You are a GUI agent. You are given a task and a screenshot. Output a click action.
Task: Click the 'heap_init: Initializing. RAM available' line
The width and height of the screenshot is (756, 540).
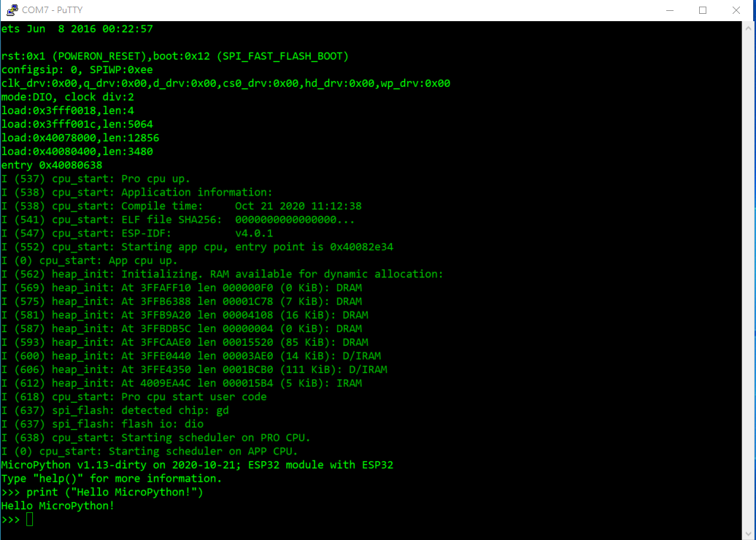tap(223, 274)
